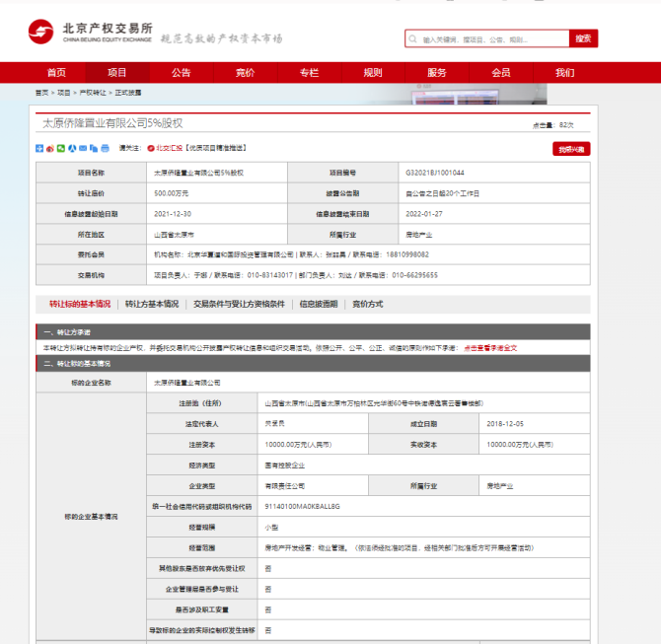Open the 我们 menu item
The width and height of the screenshot is (661, 644).
point(565,73)
